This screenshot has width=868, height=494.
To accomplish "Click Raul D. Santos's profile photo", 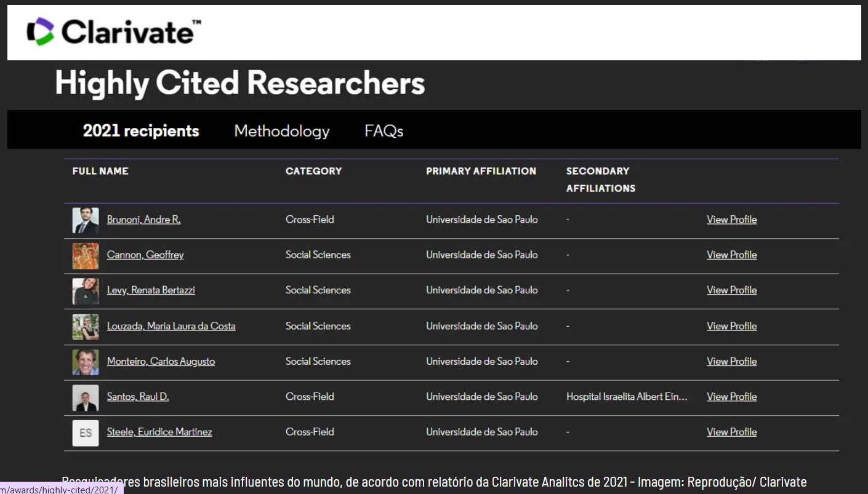I will (86, 398).
